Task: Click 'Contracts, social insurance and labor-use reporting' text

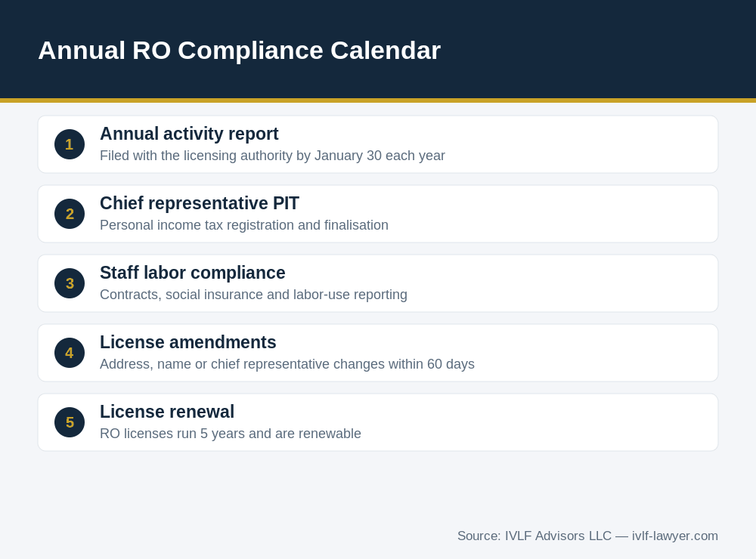Action: pyautogui.click(x=253, y=295)
